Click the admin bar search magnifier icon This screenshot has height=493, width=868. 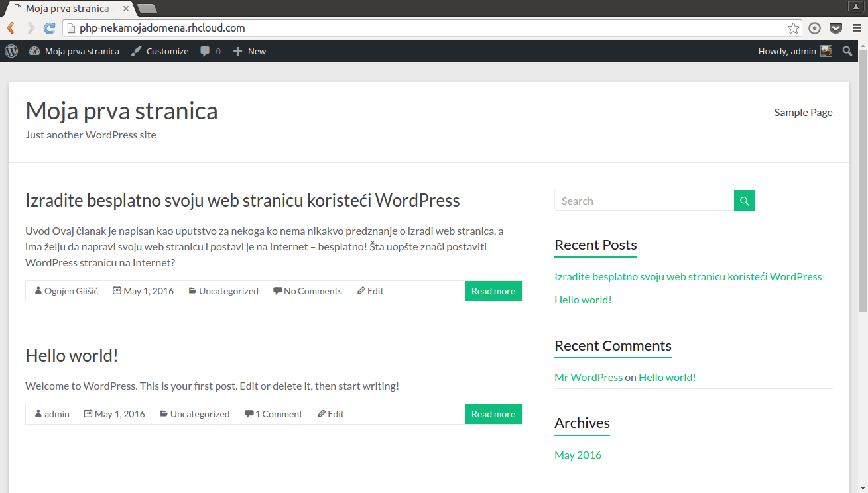847,51
